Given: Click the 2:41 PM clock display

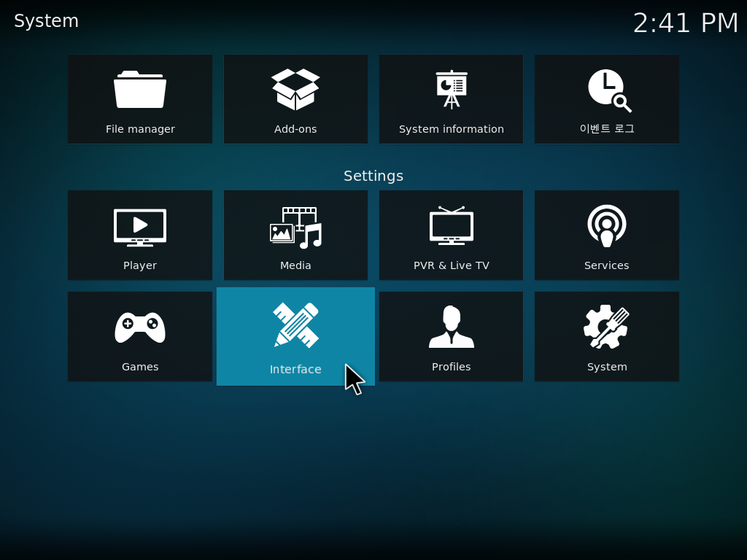Looking at the screenshot, I should pyautogui.click(x=685, y=23).
